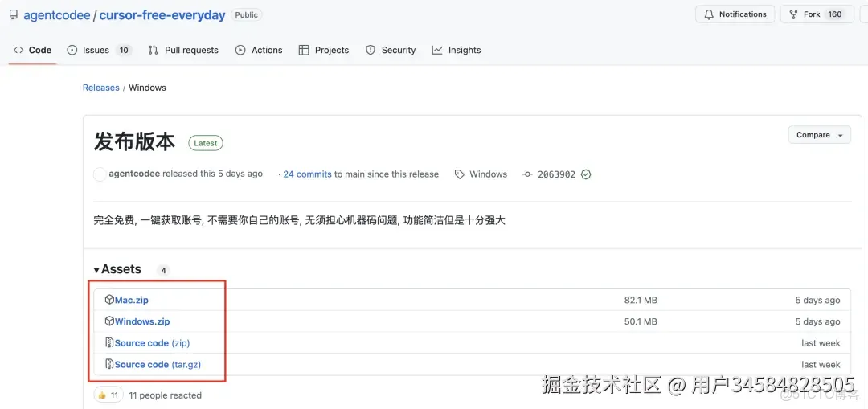Click the Windows breadcrumb text
The height and width of the screenshot is (409, 868).
[147, 88]
